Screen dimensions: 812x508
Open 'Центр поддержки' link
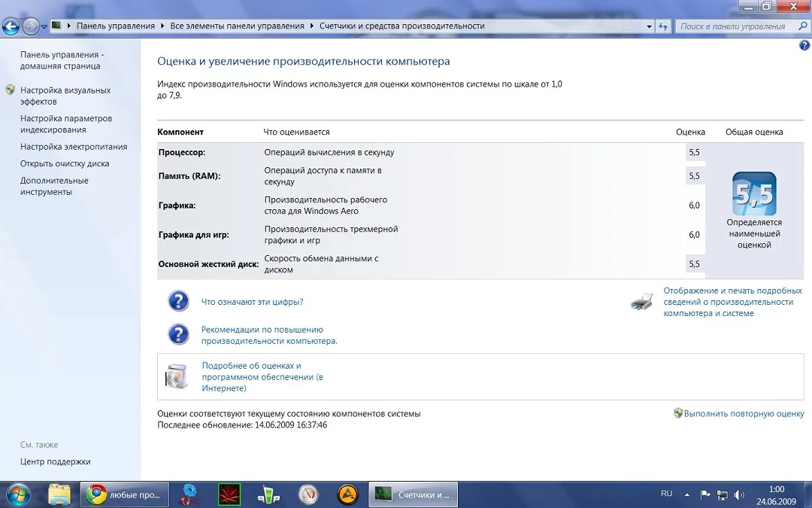pos(56,461)
